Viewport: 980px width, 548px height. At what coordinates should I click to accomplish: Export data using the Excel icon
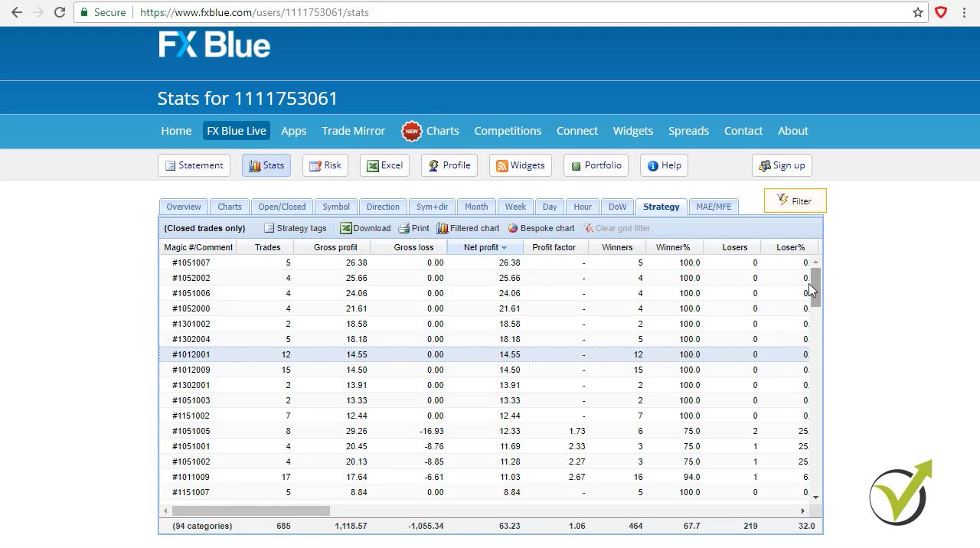click(384, 165)
